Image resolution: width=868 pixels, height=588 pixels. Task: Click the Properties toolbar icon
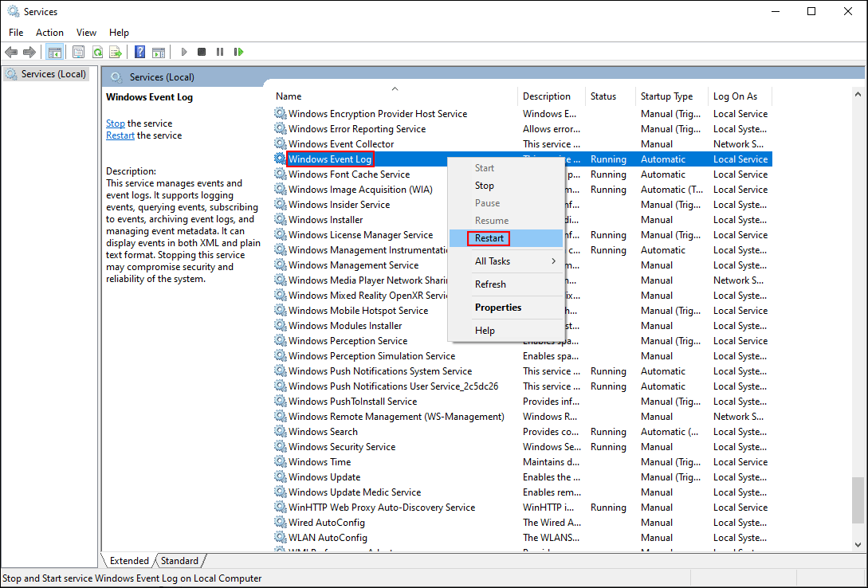78,52
